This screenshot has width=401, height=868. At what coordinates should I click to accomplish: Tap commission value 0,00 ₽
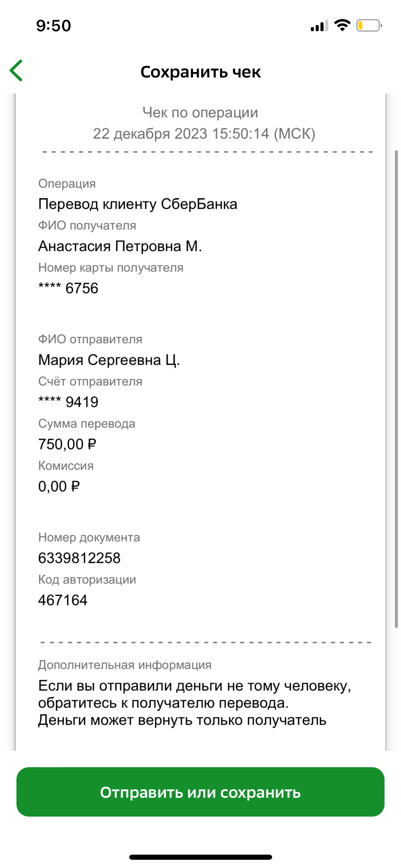[59, 486]
